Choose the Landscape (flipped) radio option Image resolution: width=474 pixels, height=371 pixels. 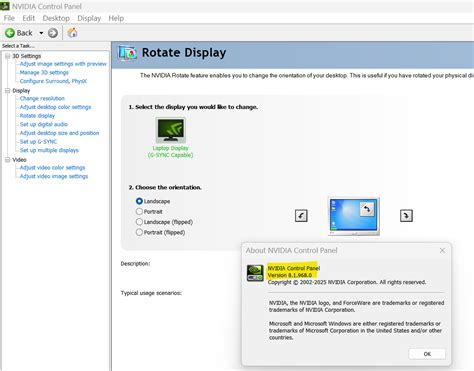tap(139, 222)
